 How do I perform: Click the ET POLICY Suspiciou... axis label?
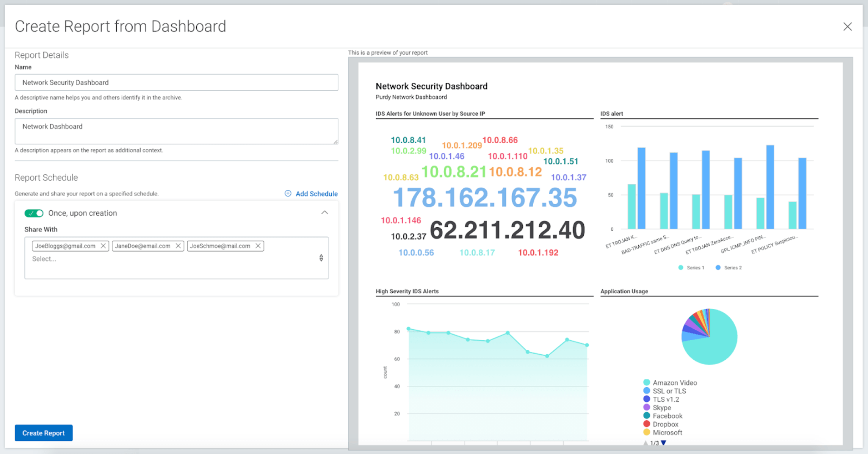(x=774, y=244)
